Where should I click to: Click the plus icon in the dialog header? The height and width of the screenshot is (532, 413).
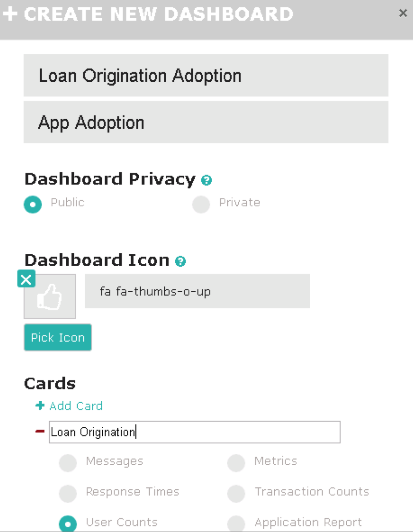[10, 14]
